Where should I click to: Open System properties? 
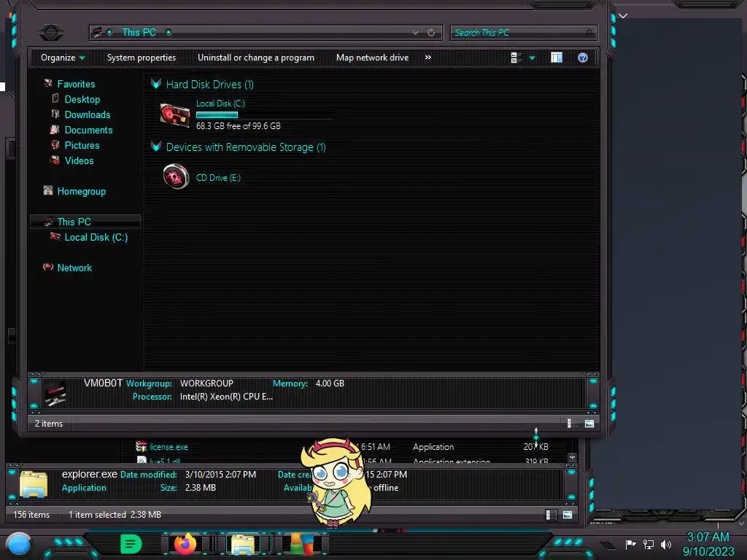point(142,58)
